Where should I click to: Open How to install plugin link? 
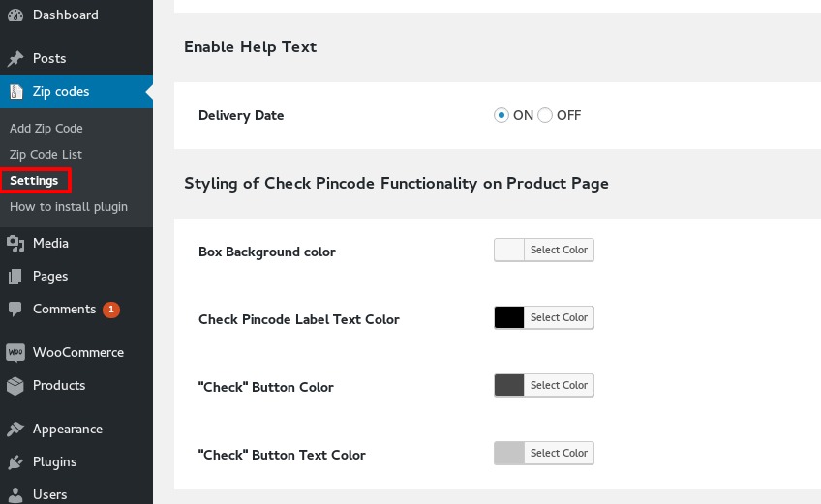pyautogui.click(x=69, y=207)
